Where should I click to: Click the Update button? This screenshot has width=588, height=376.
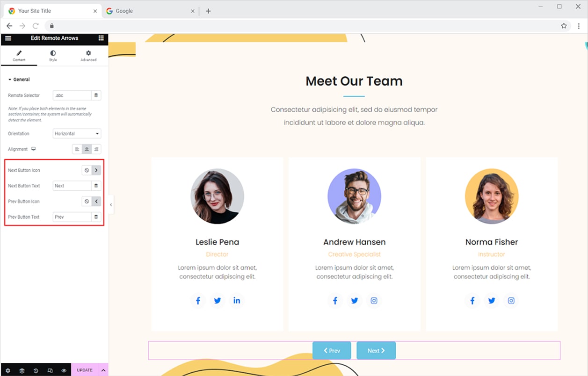coord(85,370)
